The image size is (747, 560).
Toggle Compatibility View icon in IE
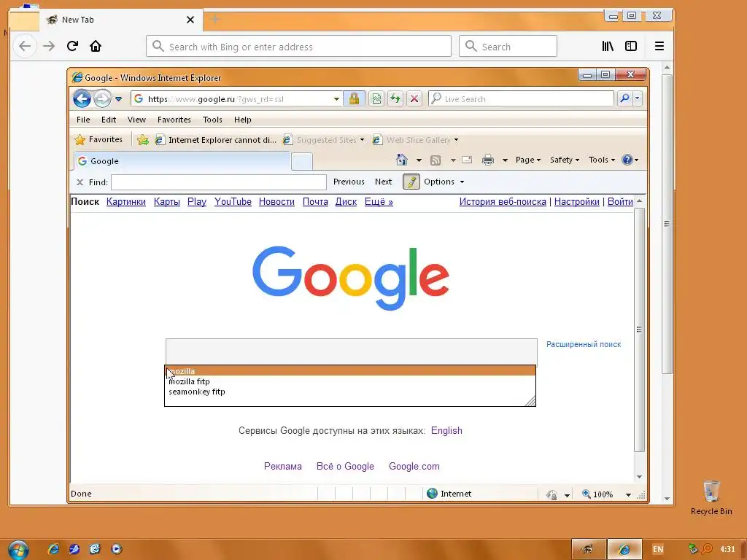pyautogui.click(x=376, y=99)
